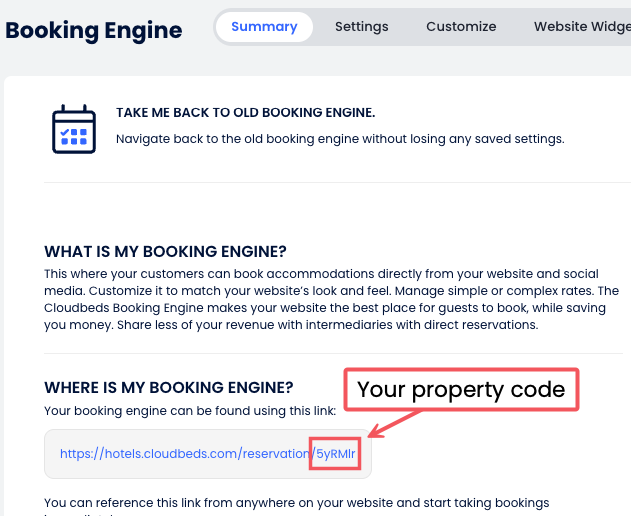Image resolution: width=631 pixels, height=516 pixels.
Task: Select the "What is my booking engine?" heading
Action: pos(165,251)
